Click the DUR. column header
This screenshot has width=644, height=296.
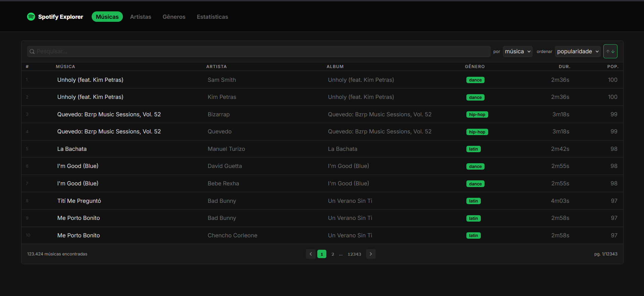[x=564, y=67]
